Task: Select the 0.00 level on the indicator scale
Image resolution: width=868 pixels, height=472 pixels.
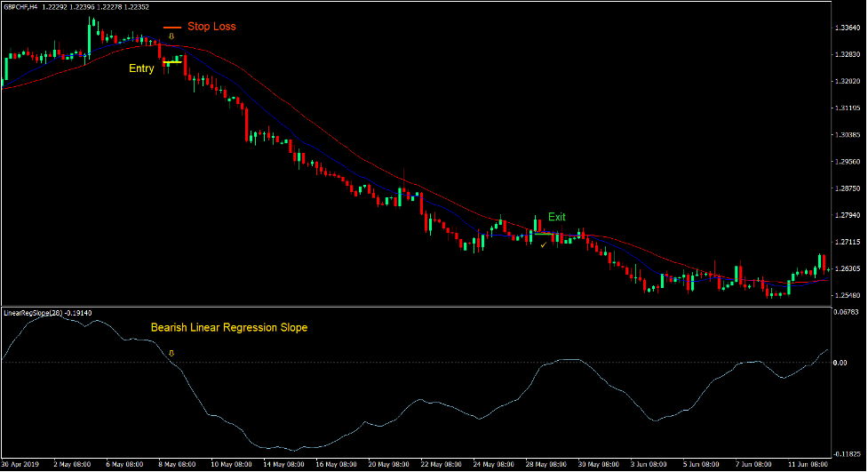Action: pyautogui.click(x=840, y=363)
